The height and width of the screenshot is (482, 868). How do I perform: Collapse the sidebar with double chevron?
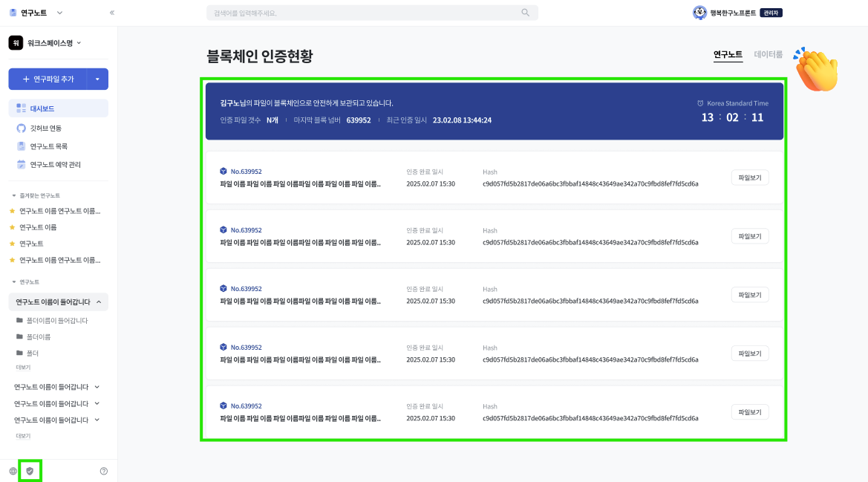[x=112, y=12]
